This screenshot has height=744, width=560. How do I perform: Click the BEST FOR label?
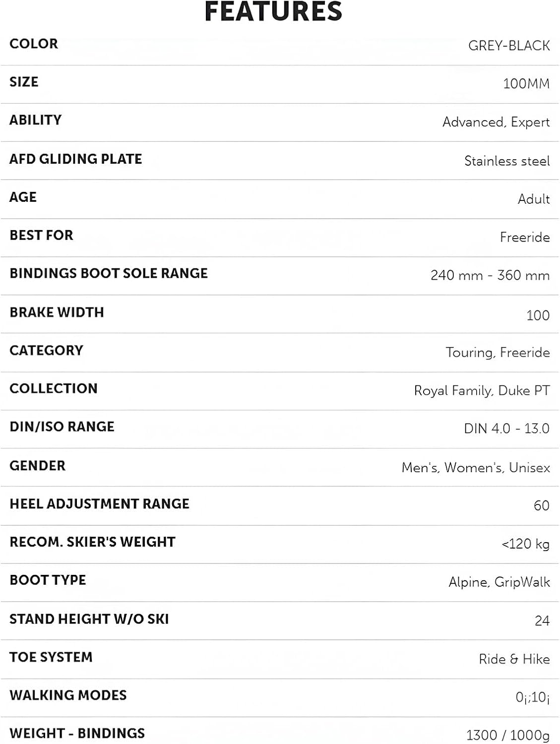42,236
